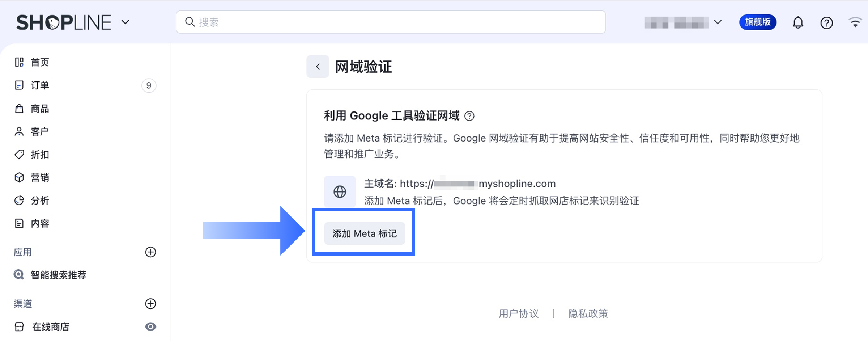868x341 pixels.
Task: Open the store account dropdown
Action: click(x=683, y=22)
